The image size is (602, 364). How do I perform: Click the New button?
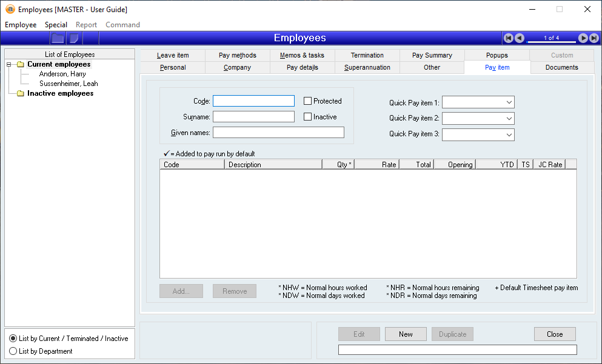(x=406, y=334)
